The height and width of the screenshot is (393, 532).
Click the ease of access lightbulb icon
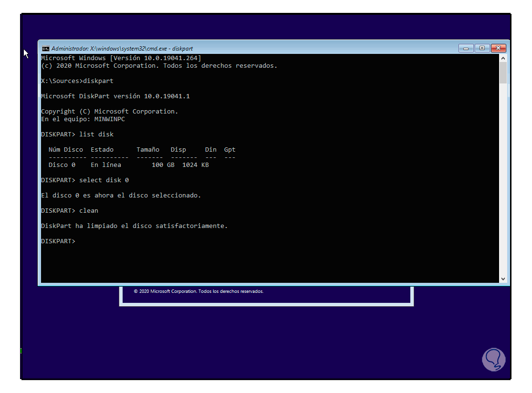point(494,359)
